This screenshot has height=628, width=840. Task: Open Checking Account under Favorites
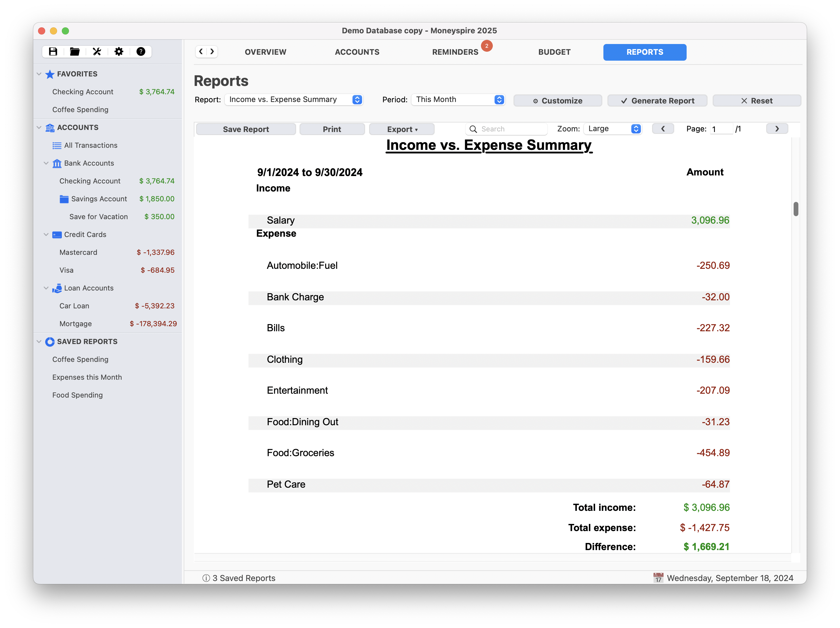click(108, 92)
